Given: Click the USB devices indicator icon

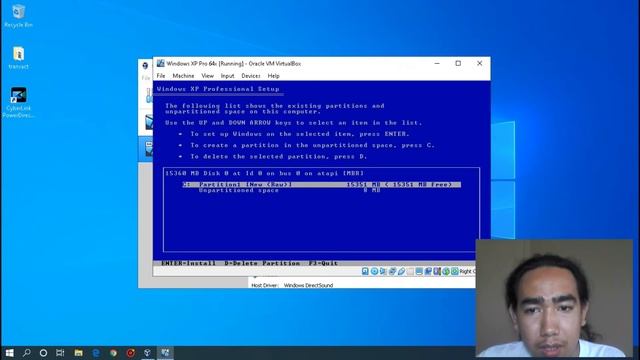Looking at the screenshot, I should click(x=401, y=271).
